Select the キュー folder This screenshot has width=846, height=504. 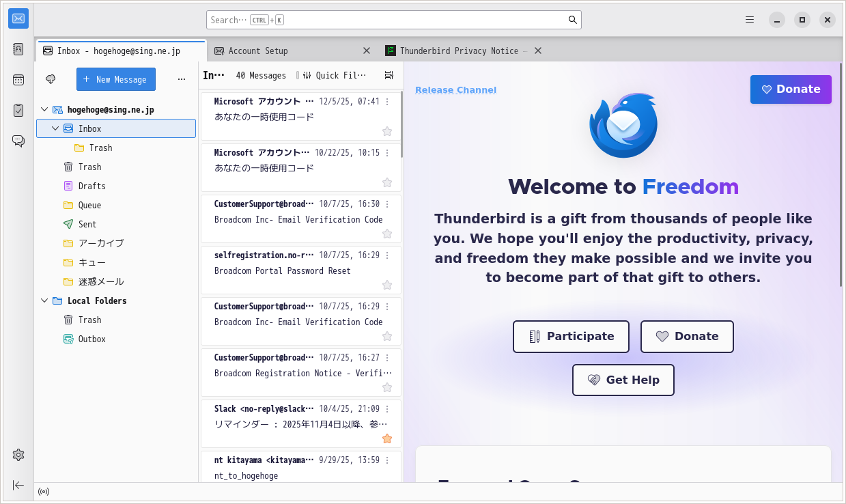116,262
